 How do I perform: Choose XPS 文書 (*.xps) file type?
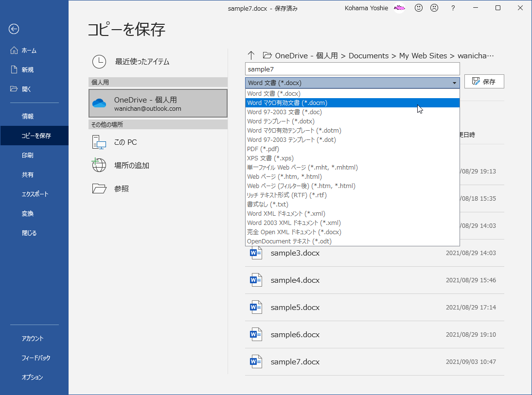pyautogui.click(x=352, y=158)
